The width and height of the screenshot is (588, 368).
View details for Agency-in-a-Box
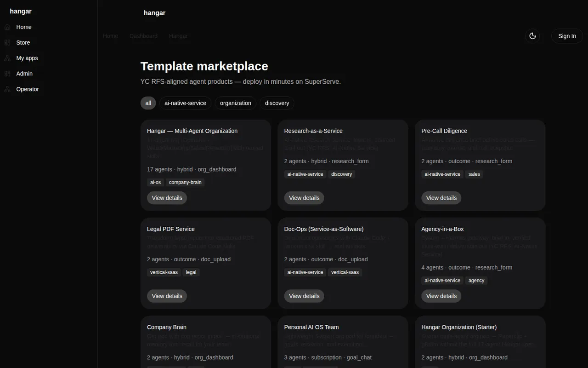point(441,296)
